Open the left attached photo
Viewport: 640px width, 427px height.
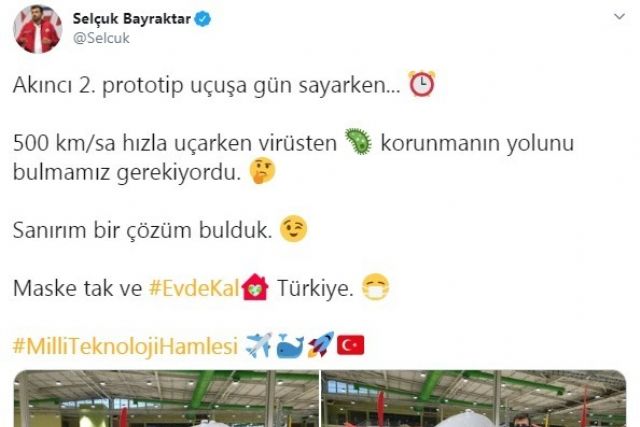tap(166, 398)
